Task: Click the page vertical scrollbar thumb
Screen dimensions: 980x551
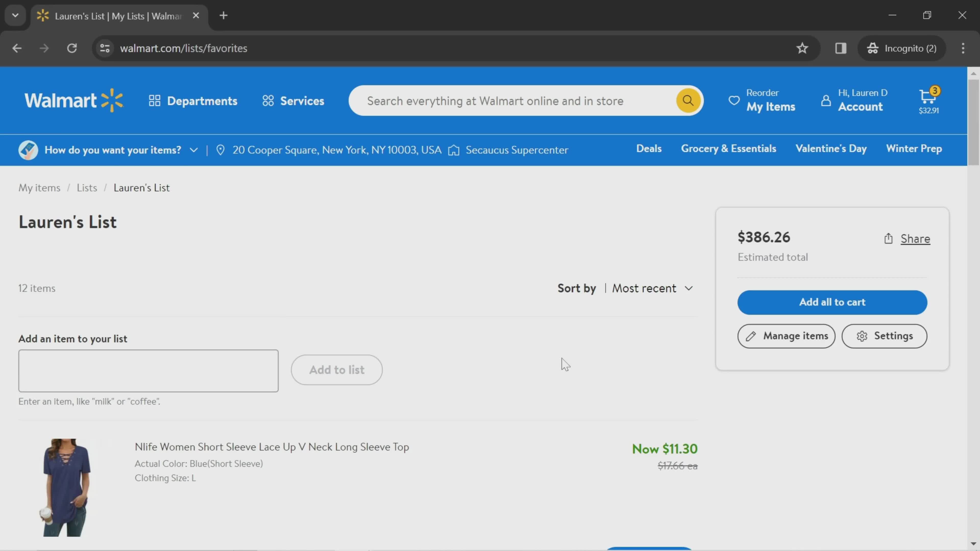Action: coord(973,122)
